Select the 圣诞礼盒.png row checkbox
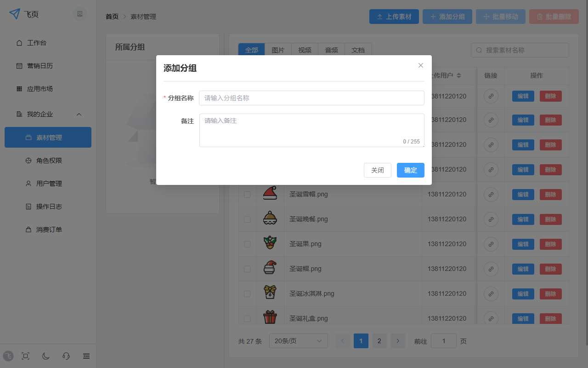 click(x=247, y=318)
